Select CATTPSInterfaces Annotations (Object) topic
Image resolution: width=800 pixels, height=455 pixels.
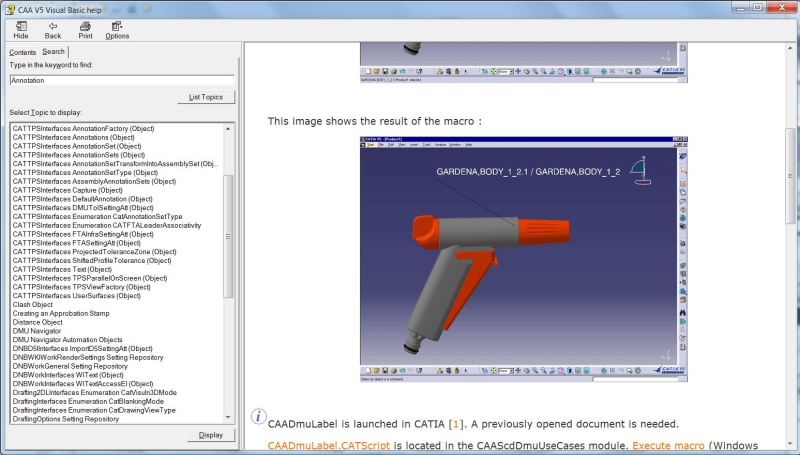pos(73,137)
